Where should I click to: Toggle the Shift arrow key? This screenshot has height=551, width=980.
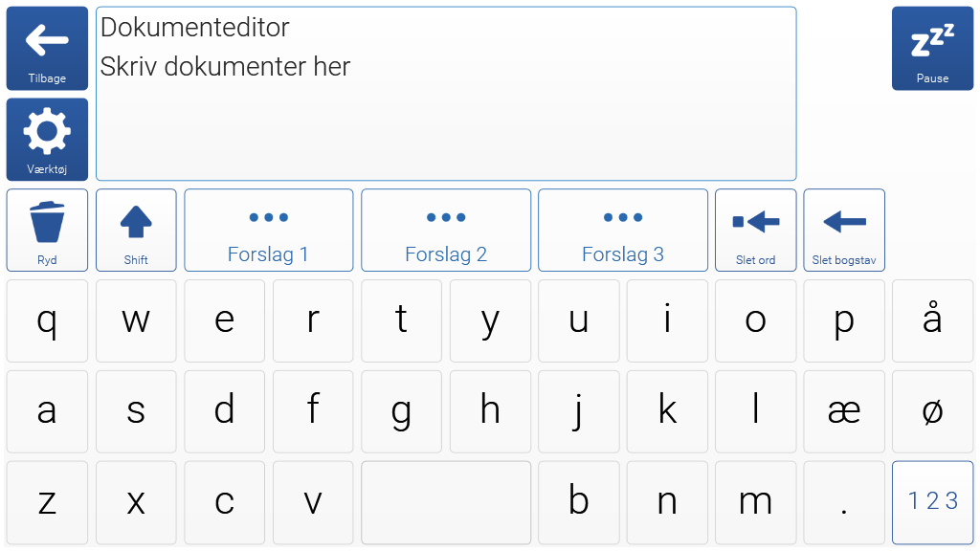click(x=136, y=231)
